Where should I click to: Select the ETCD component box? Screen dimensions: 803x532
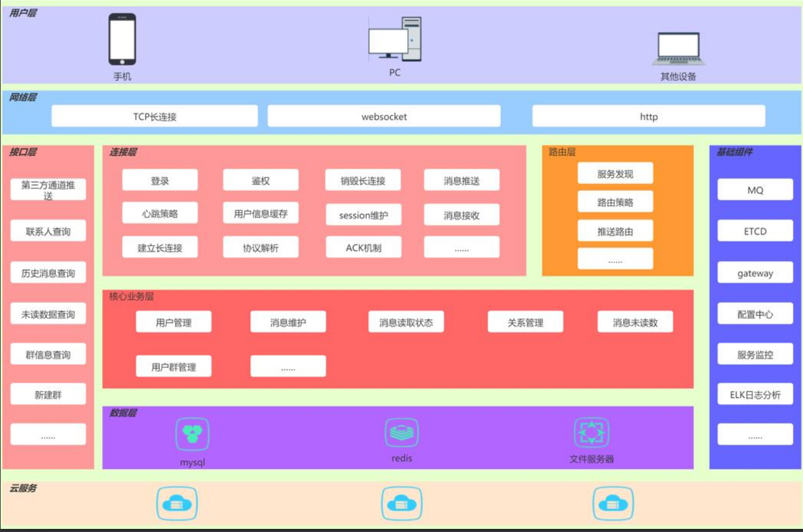[x=755, y=231]
